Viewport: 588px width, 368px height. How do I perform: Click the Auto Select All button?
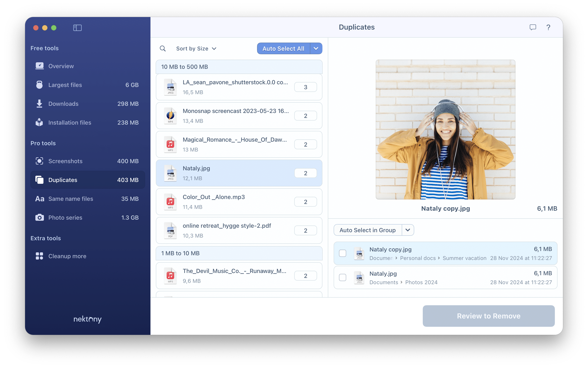coord(283,49)
